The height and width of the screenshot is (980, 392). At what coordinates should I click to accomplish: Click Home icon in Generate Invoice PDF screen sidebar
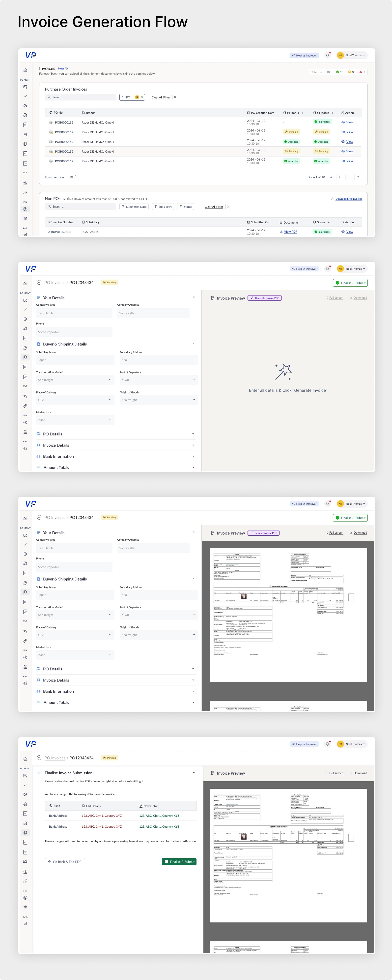pyautogui.click(x=25, y=283)
